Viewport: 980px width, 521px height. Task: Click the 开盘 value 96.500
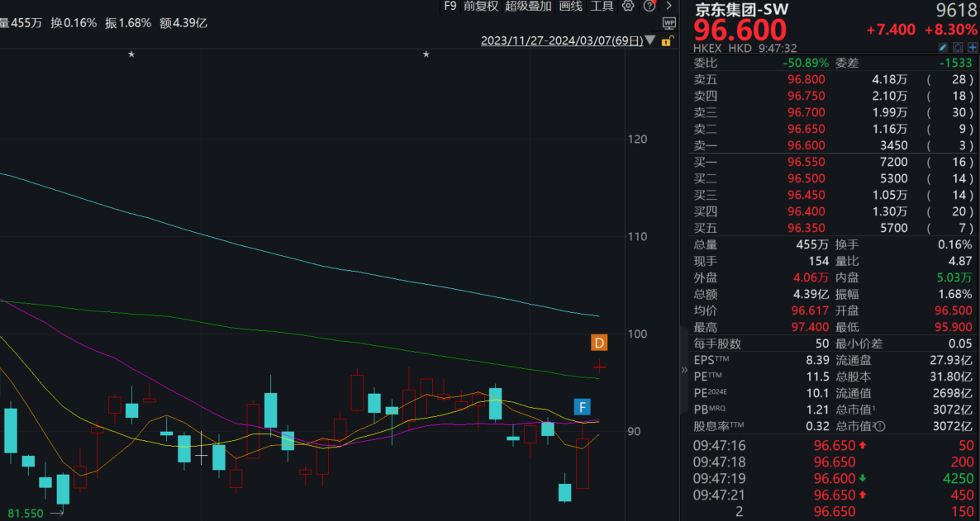(953, 310)
